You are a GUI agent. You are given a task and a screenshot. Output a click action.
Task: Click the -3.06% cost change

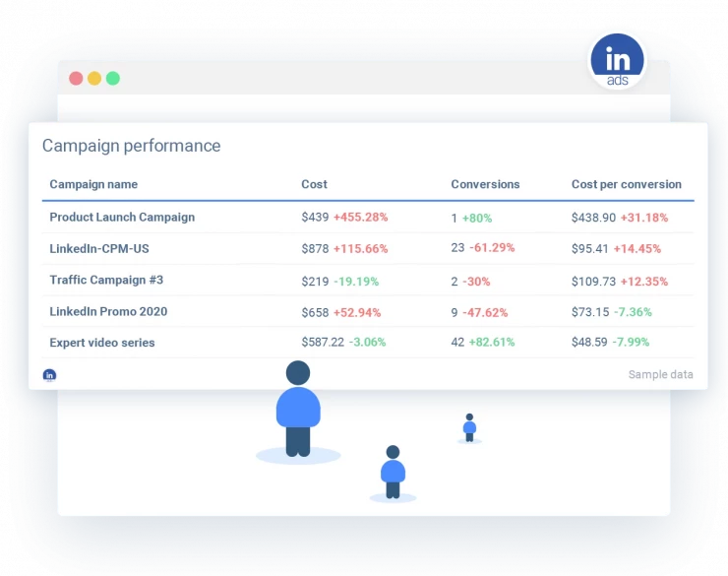click(367, 343)
